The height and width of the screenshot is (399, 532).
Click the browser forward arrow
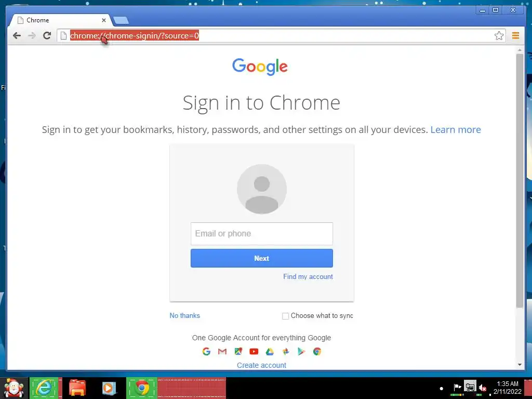pyautogui.click(x=32, y=36)
